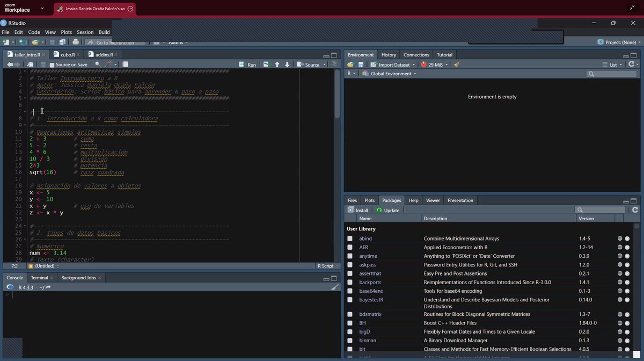The height and width of the screenshot is (361, 644).
Task: Check the base64enc package checkbox
Action: pyautogui.click(x=350, y=291)
